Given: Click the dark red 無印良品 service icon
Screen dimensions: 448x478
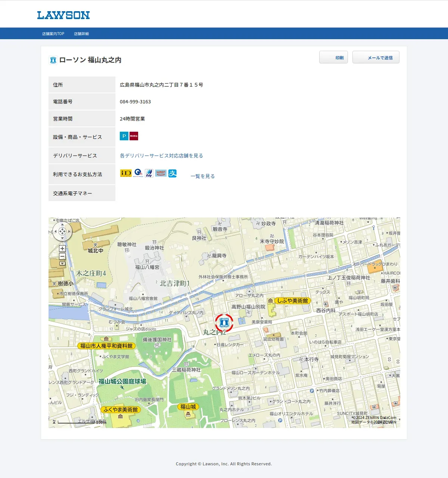Looking at the screenshot, I should click(x=134, y=136).
